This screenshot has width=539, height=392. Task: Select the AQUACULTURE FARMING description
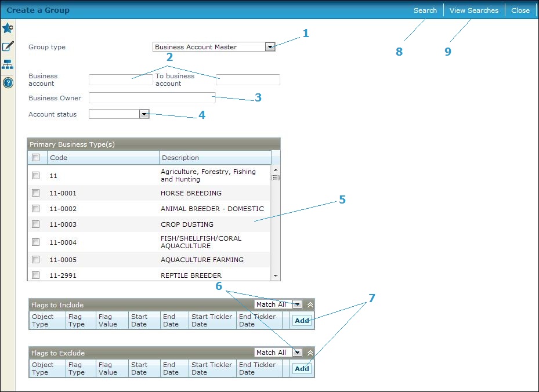[202, 260]
